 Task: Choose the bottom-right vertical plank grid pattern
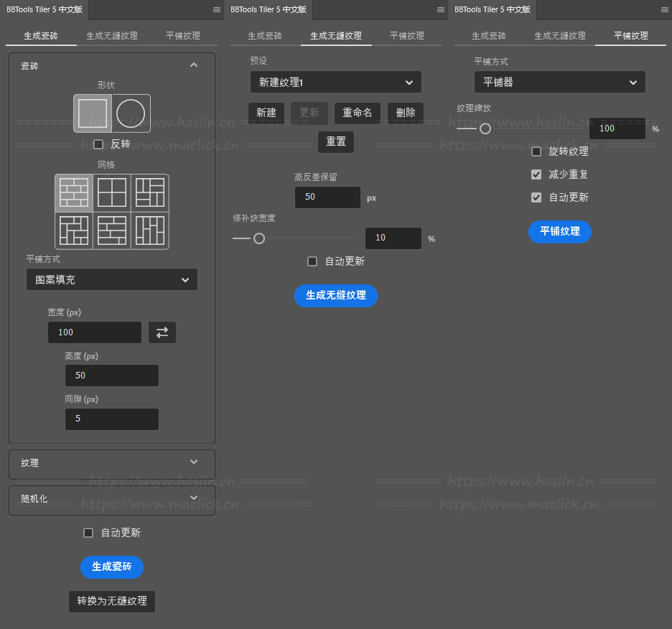tap(150, 230)
